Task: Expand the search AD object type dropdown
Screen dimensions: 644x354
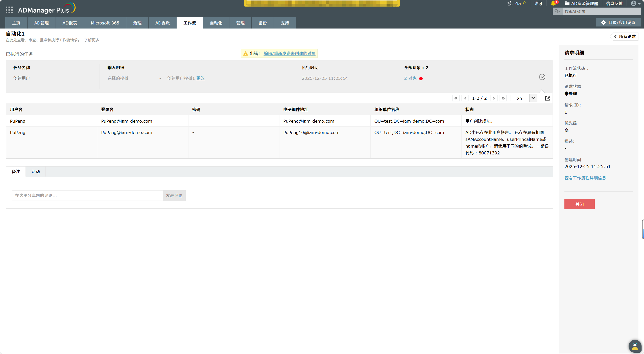Action: coord(557,11)
